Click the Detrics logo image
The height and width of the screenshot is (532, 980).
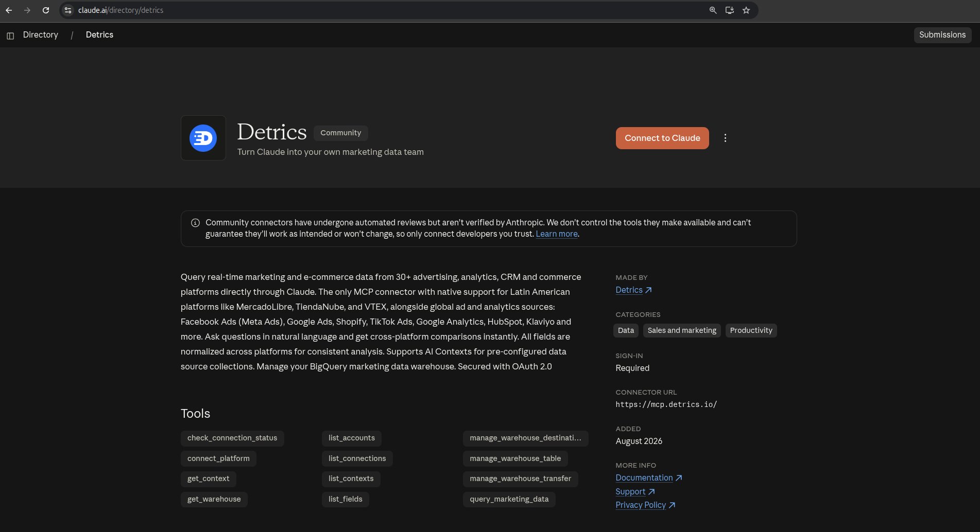tap(203, 138)
